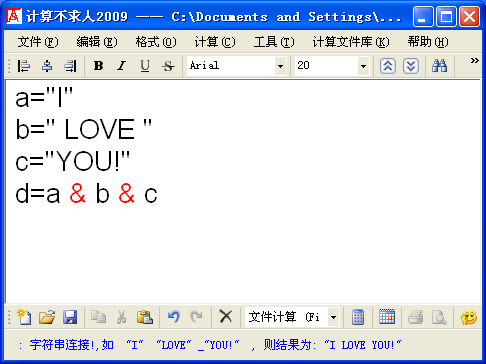This screenshot has width=486, height=364.
Task: Minimize the 计算不求人2009 window
Action: (423, 16)
